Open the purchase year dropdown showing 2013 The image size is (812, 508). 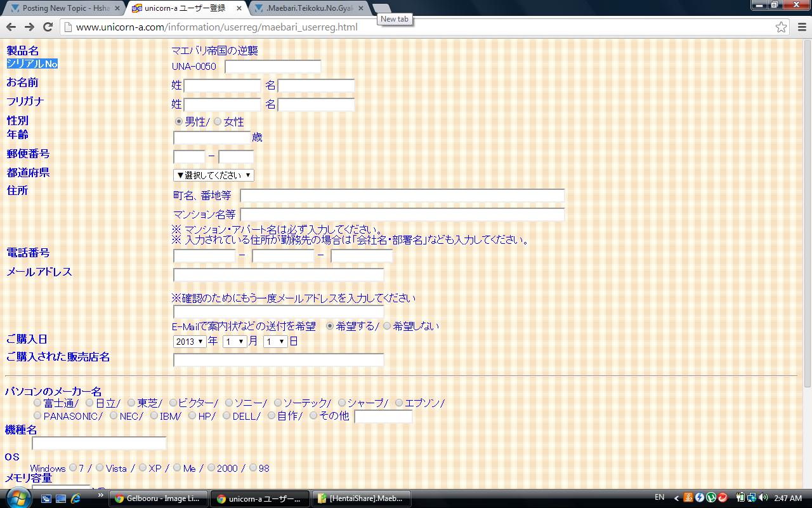click(190, 342)
